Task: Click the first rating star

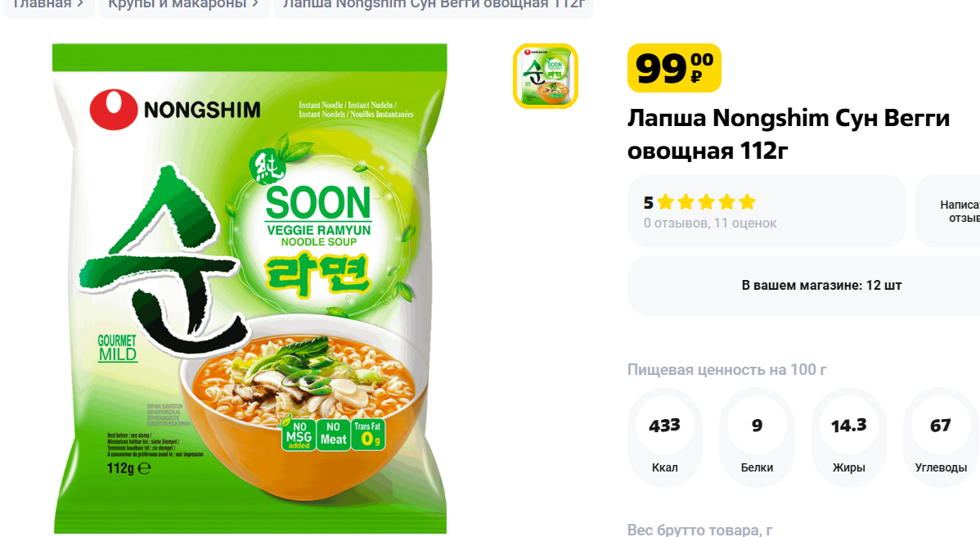Action: pos(666,202)
